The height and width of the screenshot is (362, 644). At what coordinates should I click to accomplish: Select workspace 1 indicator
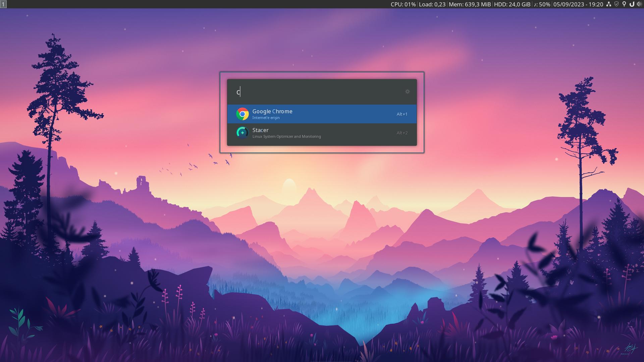3,4
